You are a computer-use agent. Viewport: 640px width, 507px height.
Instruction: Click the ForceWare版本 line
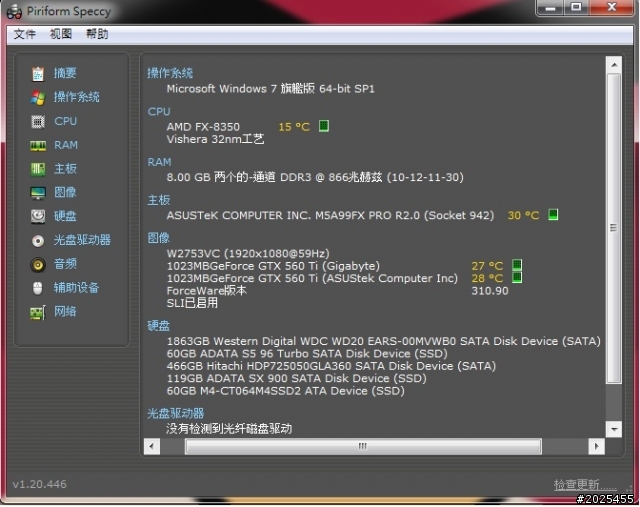pos(207,291)
